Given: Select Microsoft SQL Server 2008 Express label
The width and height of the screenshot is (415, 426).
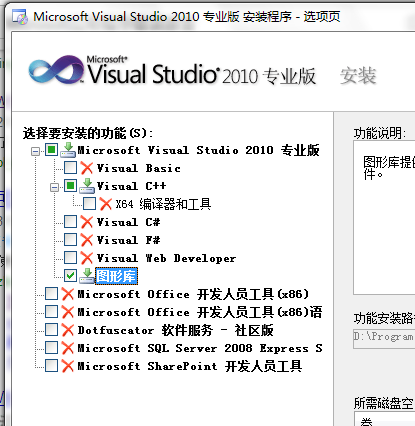Looking at the screenshot, I should click(200, 348).
